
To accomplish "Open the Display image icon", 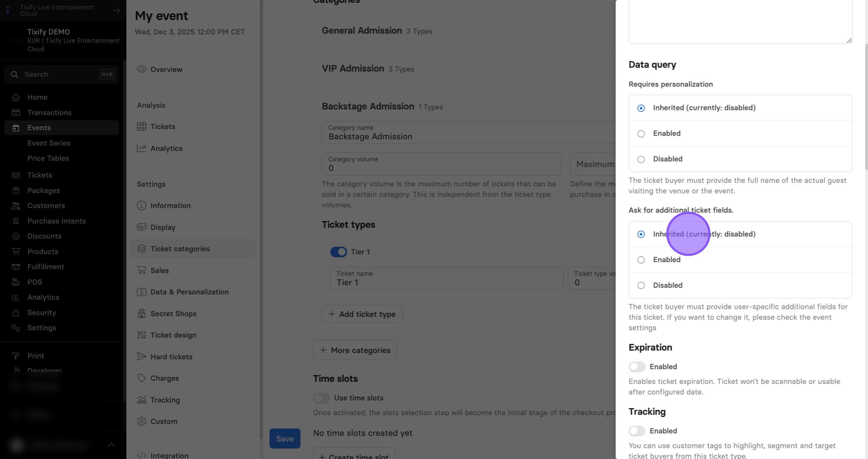I will tap(141, 227).
